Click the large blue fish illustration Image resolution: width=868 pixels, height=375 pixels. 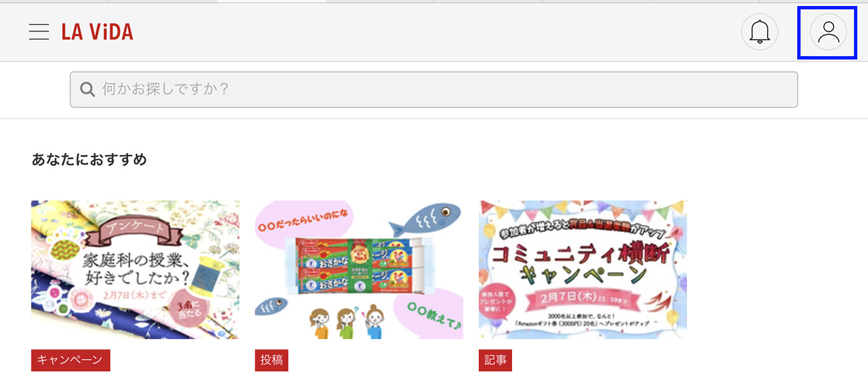tap(427, 217)
